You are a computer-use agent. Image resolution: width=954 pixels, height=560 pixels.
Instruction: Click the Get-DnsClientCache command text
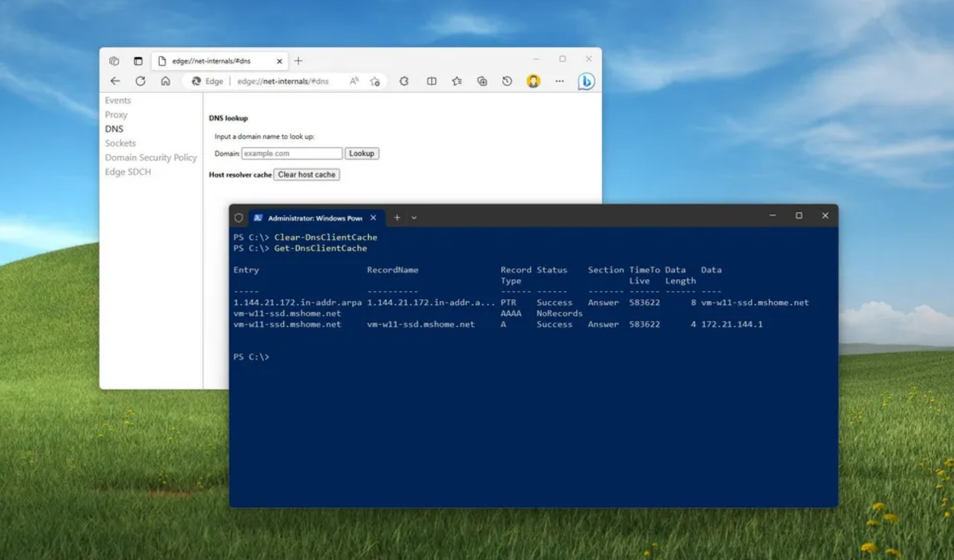click(x=320, y=249)
